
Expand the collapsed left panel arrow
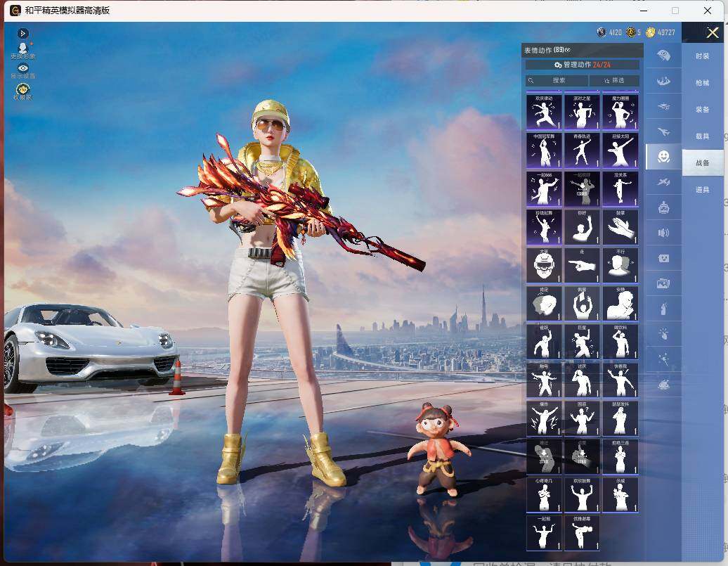[22, 34]
